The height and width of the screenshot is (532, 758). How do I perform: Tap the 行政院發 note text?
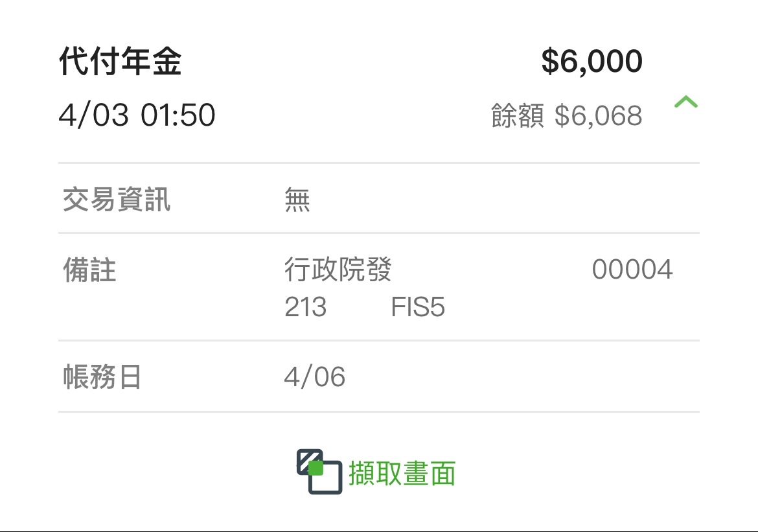coord(338,270)
